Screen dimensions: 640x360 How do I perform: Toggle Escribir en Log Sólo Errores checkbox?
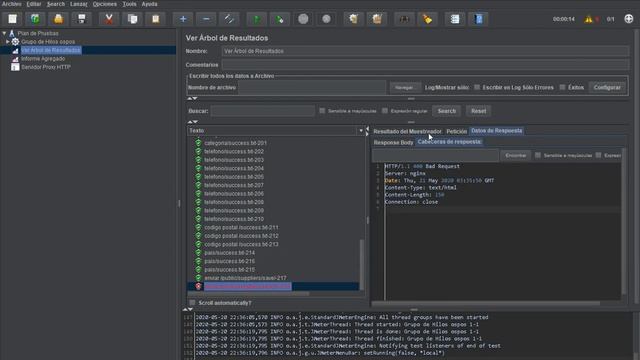click(477, 87)
